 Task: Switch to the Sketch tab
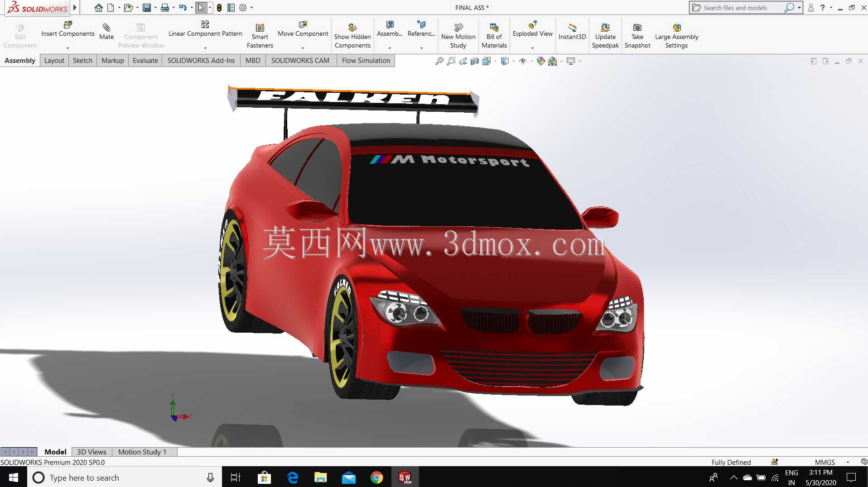point(82,61)
